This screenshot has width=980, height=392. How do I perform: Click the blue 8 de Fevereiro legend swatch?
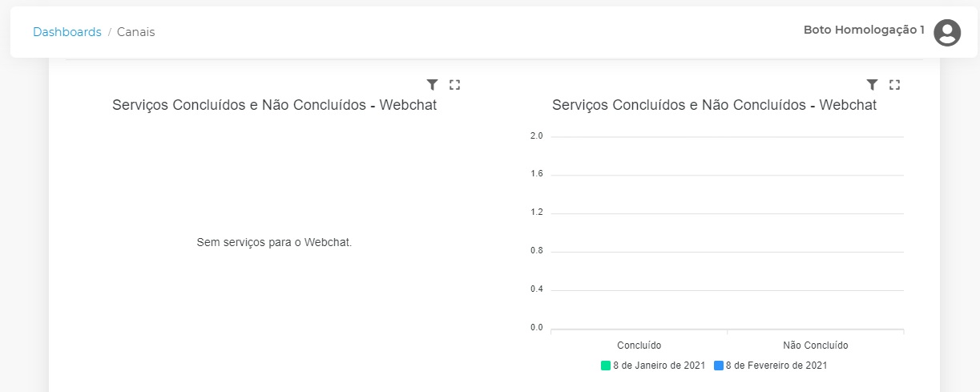(x=719, y=366)
